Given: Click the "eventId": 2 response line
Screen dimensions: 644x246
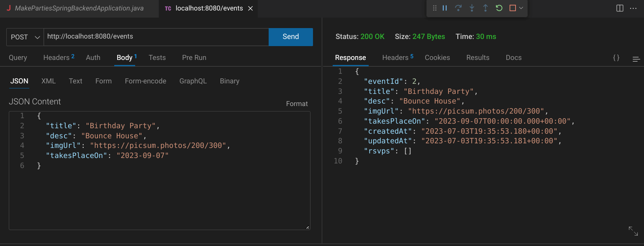Looking at the screenshot, I should [x=392, y=81].
